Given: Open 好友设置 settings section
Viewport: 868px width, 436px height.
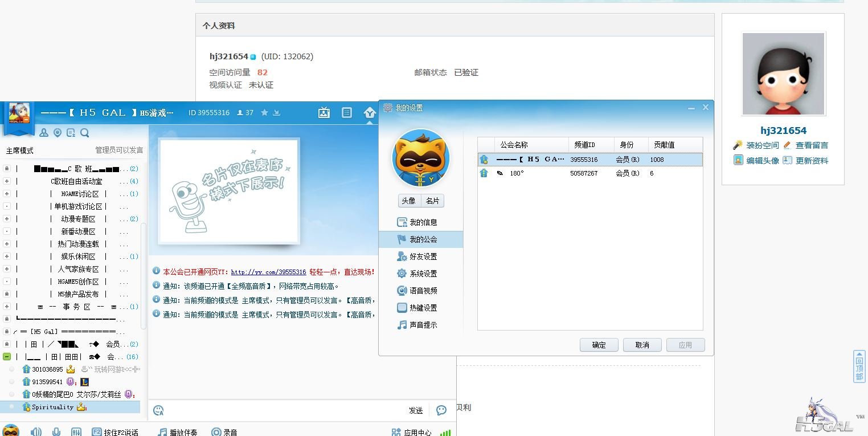Looking at the screenshot, I should click(x=421, y=256).
